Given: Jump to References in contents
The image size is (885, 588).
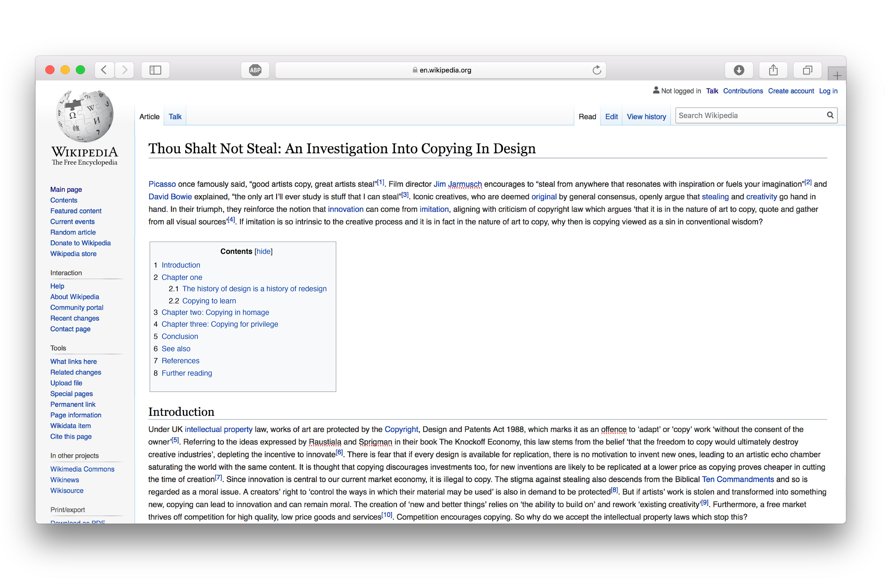Looking at the screenshot, I should tap(180, 361).
